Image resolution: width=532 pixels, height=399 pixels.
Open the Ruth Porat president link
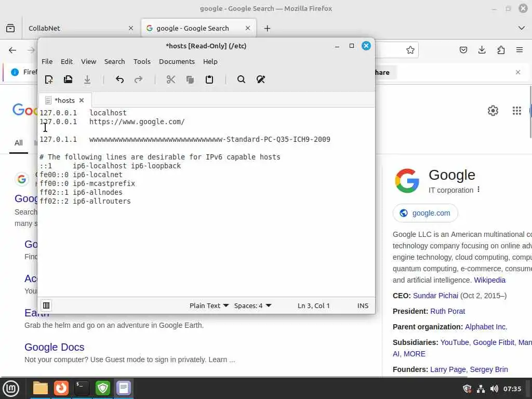[447, 311]
